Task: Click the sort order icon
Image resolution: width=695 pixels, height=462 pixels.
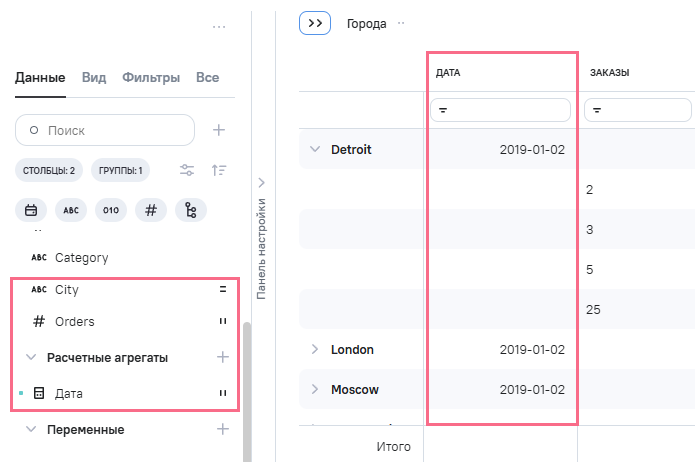Action: point(219,170)
